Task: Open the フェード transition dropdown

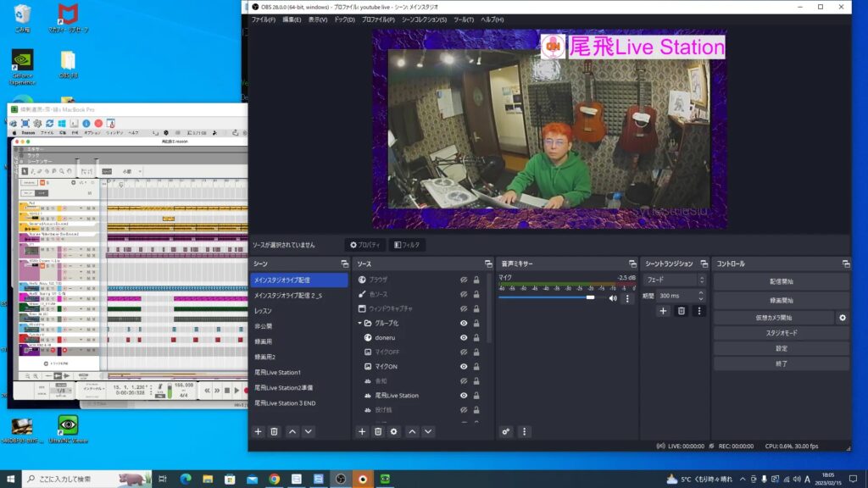Action: (674, 279)
